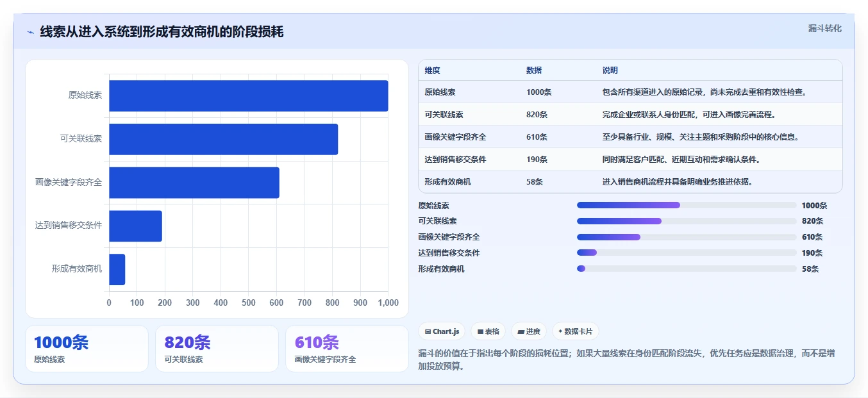Open the 1000条 原始线索 data card
The height and width of the screenshot is (398, 868).
(87, 349)
